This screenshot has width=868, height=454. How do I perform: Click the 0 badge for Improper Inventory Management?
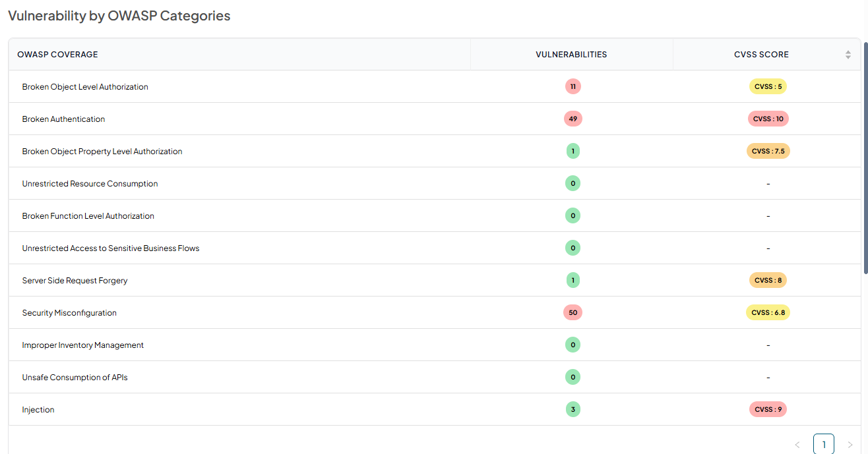pyautogui.click(x=573, y=345)
